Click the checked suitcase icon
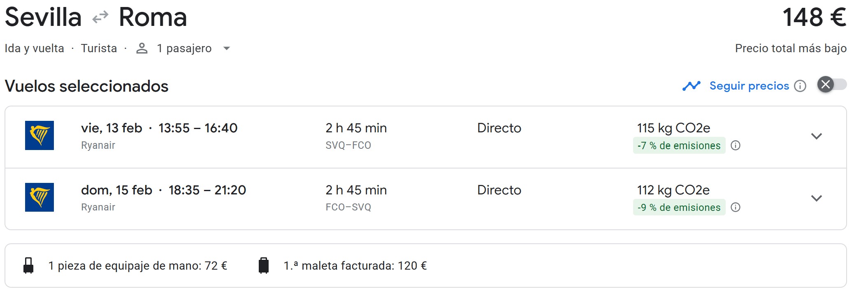868x291 pixels. click(264, 266)
